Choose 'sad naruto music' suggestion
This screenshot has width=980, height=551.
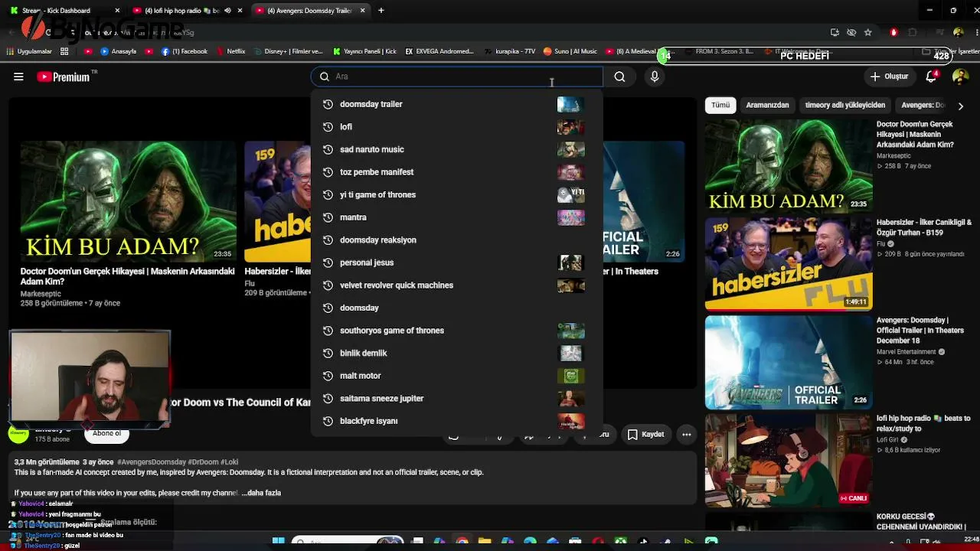click(456, 149)
